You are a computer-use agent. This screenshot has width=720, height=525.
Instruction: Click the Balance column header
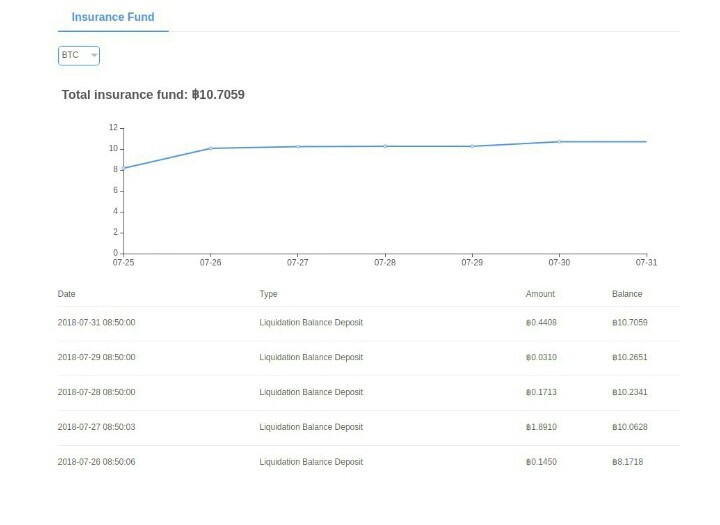pyautogui.click(x=627, y=294)
